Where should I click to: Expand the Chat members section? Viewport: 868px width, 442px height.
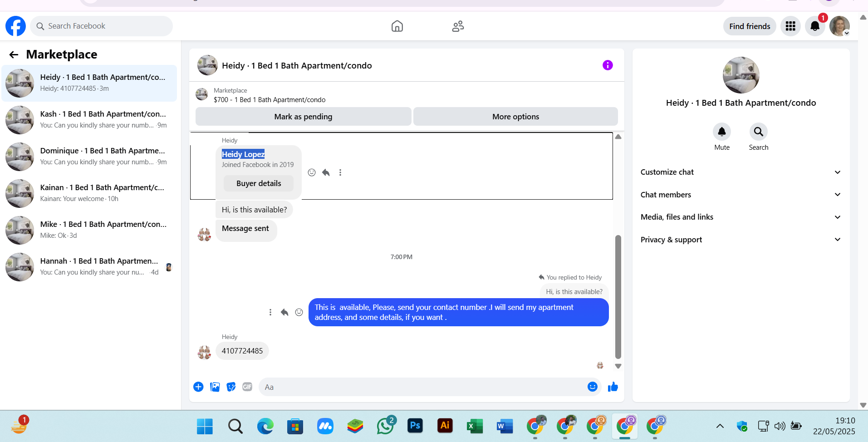point(740,195)
